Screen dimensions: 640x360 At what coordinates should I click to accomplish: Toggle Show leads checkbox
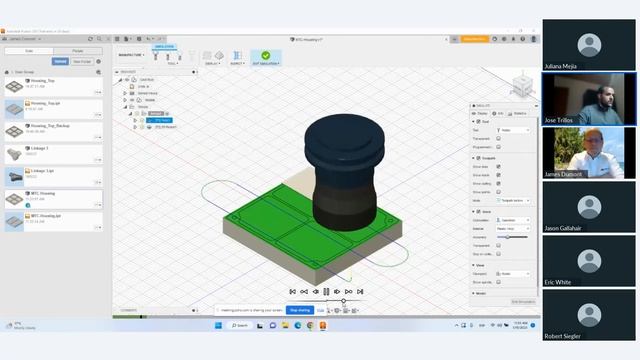click(498, 175)
